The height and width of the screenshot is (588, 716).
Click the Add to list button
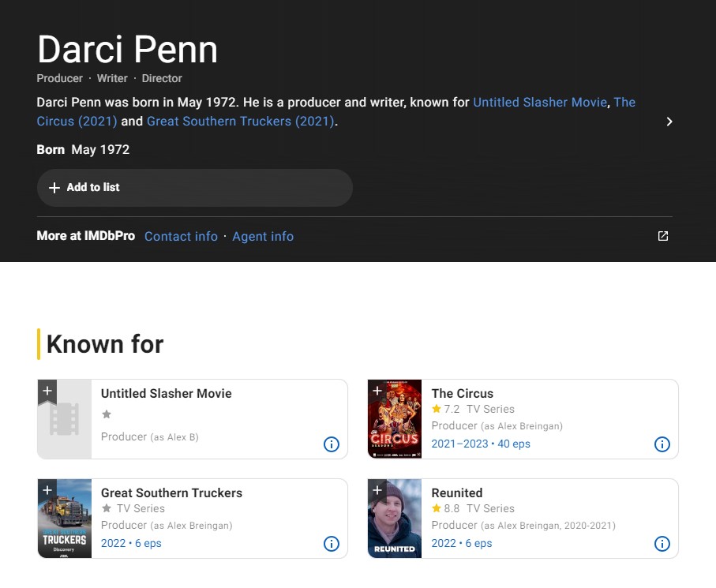point(194,188)
